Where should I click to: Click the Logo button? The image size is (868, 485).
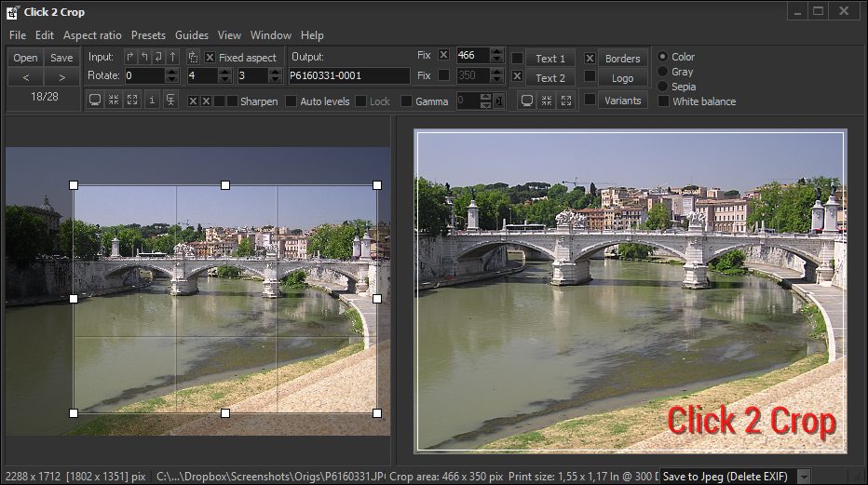pyautogui.click(x=623, y=78)
